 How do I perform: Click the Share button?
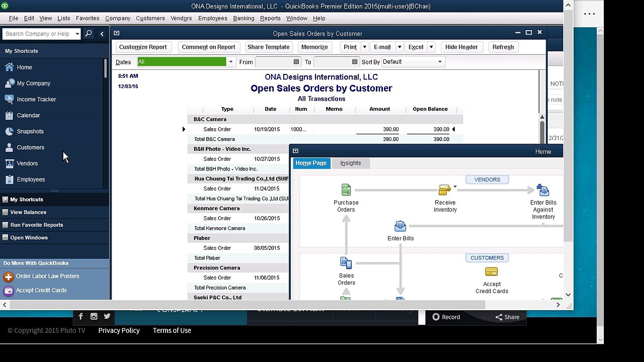coord(507,317)
